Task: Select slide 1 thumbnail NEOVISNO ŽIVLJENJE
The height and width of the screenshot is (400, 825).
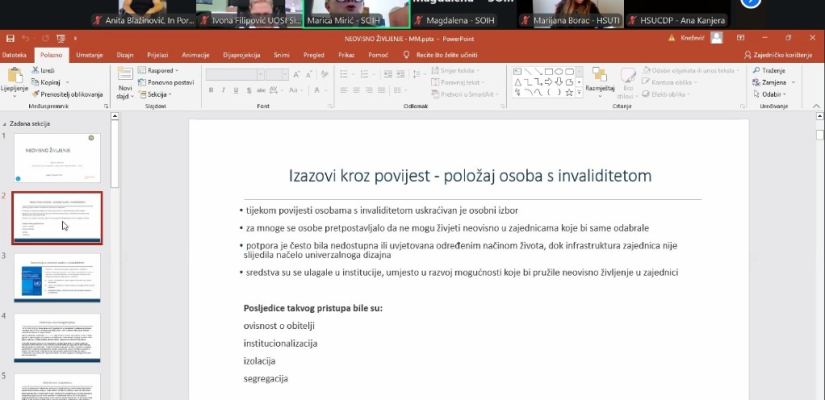Action: pos(57,158)
